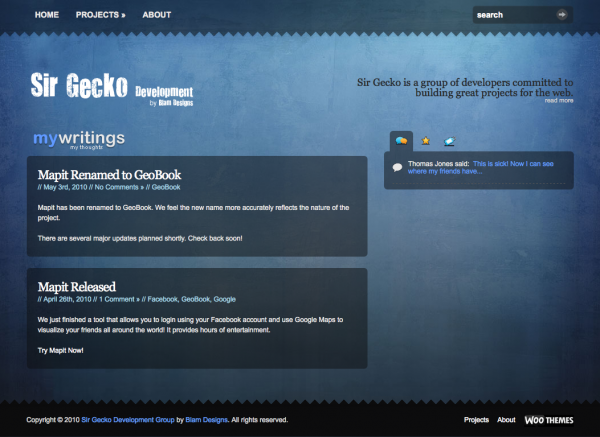600x437 pixels.
Task: Expand the Projects menu dropdown
Action: [x=100, y=15]
